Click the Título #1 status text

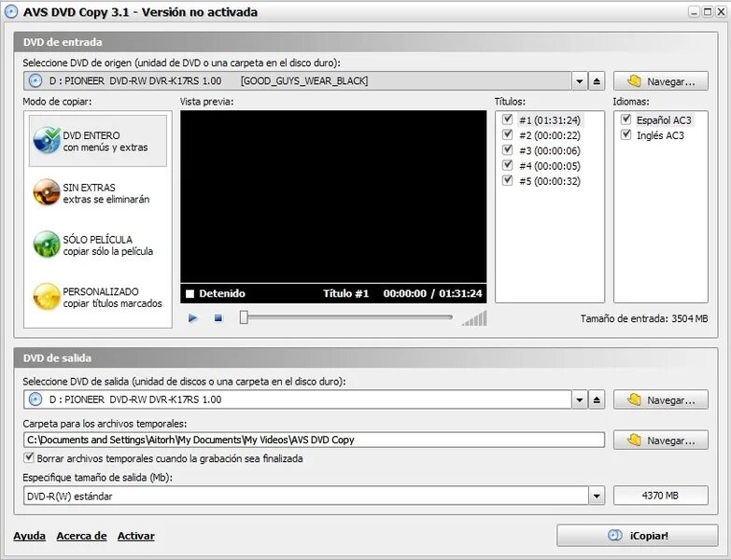346,293
